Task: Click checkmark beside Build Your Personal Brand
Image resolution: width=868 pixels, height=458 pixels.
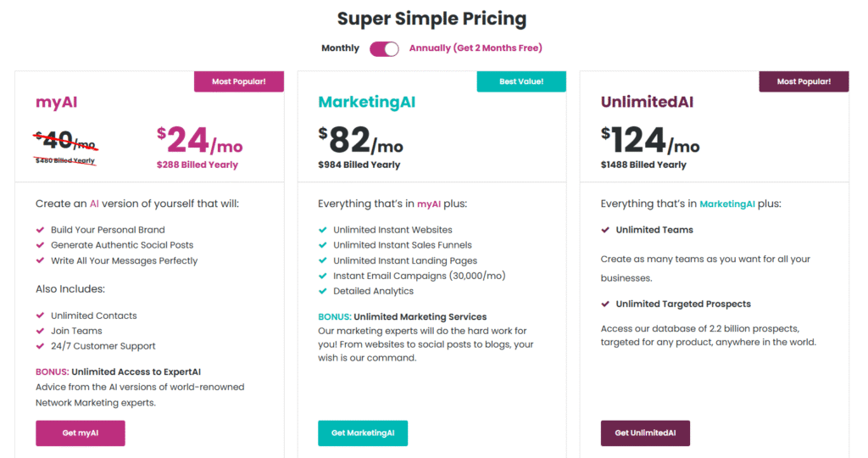Action: (x=40, y=230)
